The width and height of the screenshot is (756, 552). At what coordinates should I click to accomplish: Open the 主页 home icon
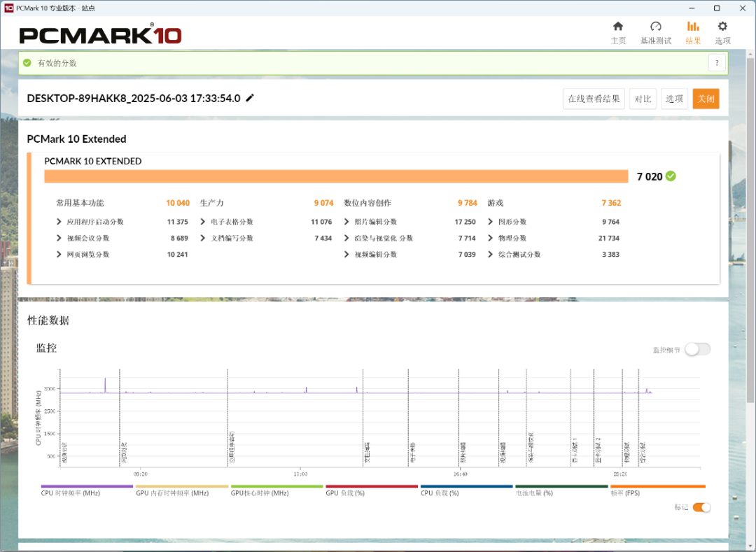[x=617, y=27]
